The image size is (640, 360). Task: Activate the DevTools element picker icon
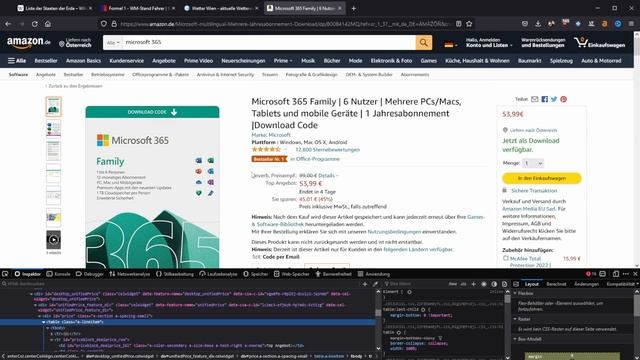point(5,274)
